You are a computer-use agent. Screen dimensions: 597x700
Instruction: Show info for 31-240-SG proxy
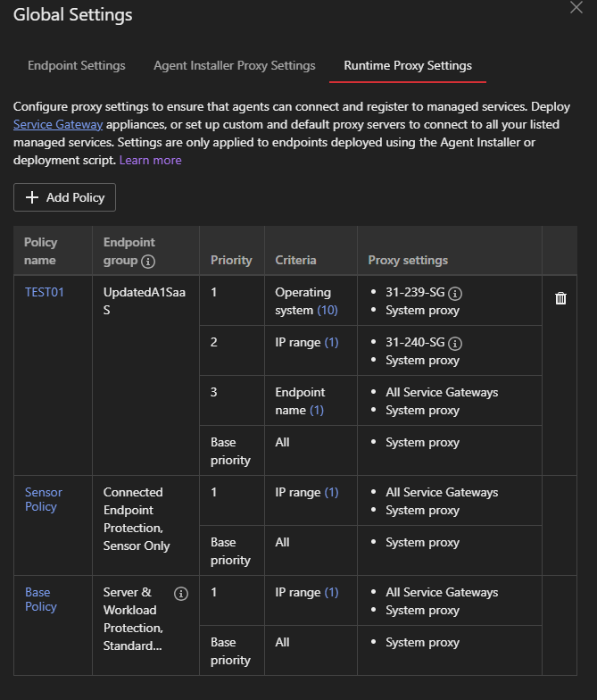pyautogui.click(x=455, y=343)
